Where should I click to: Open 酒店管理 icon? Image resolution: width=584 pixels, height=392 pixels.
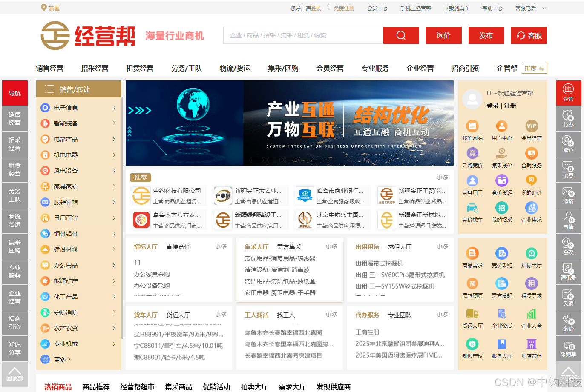[x=531, y=344]
